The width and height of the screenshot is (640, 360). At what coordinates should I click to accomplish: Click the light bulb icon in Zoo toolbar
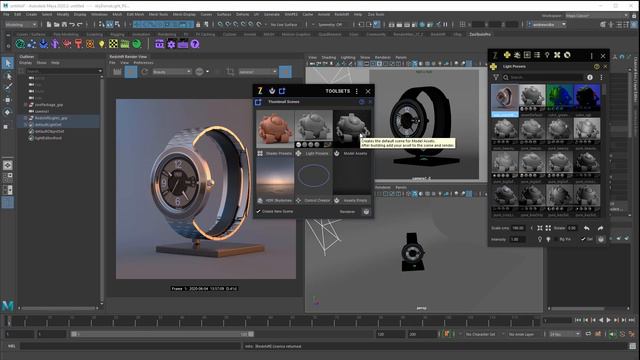(x=547, y=55)
